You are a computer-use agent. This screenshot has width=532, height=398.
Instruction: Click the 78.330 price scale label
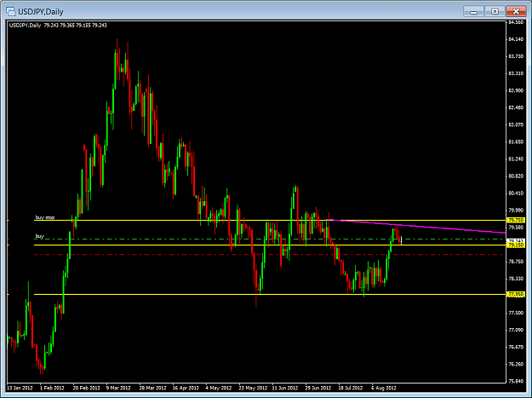[x=516, y=279]
